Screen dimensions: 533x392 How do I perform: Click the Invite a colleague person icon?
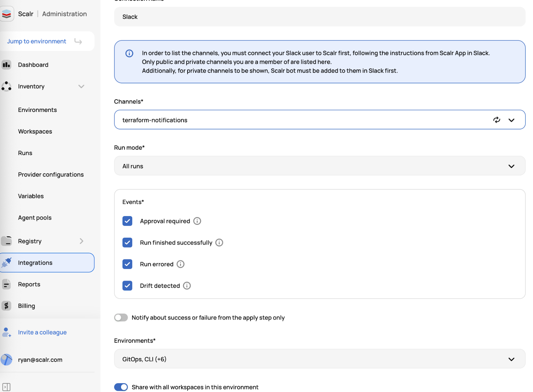click(x=6, y=332)
